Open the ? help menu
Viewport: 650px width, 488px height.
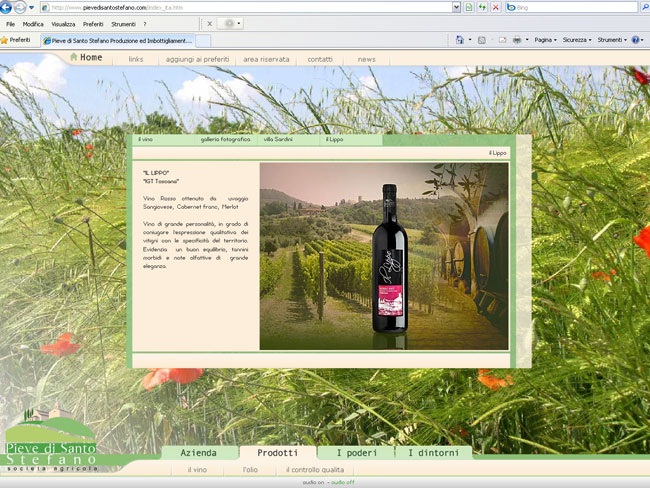pyautogui.click(x=145, y=24)
